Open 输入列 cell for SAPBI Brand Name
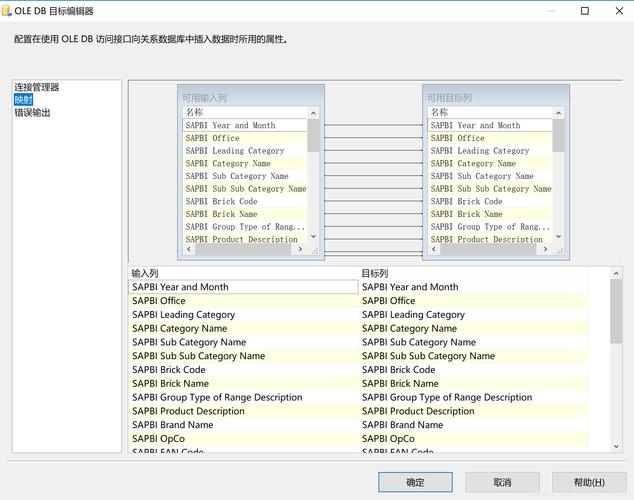The height and width of the screenshot is (500, 634). 244,425
